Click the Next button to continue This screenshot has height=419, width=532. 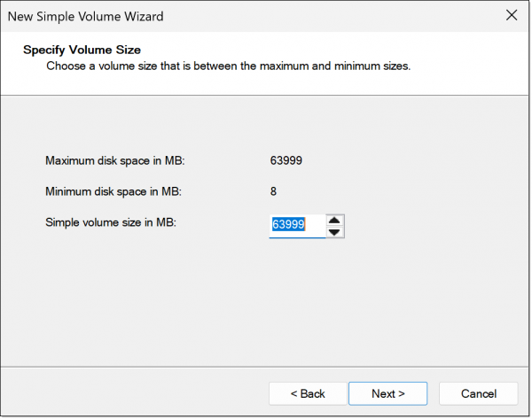click(x=387, y=393)
